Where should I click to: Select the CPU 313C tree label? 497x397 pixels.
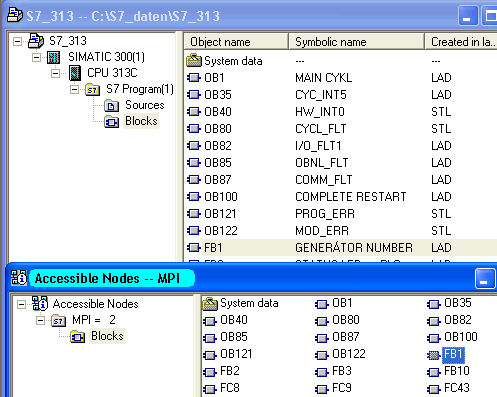point(112,73)
